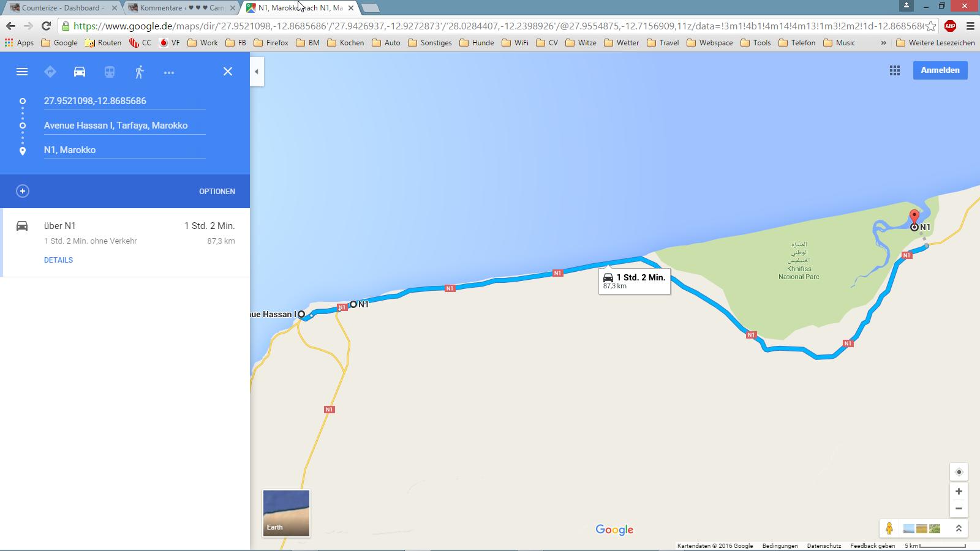Click the browser back arrow
980x551 pixels.
coord(10,26)
